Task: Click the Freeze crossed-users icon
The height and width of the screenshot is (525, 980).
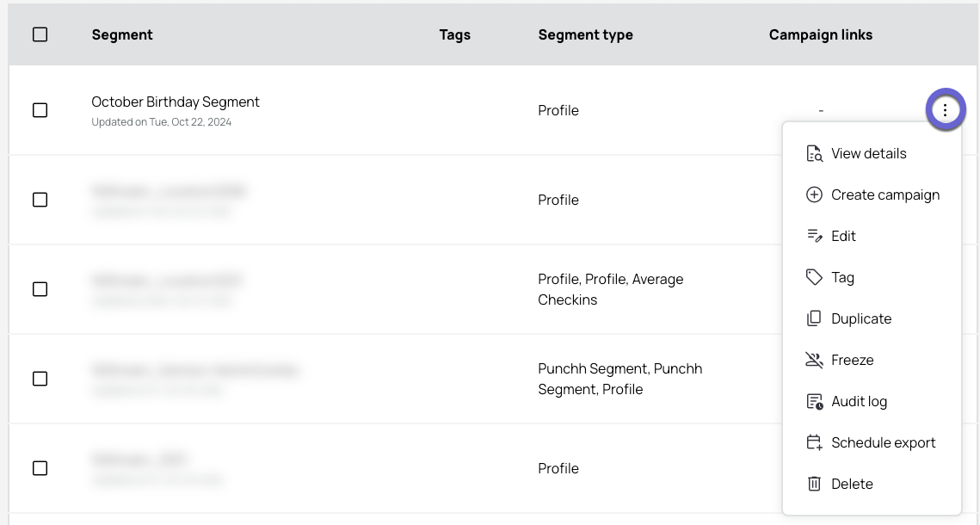Action: (814, 360)
